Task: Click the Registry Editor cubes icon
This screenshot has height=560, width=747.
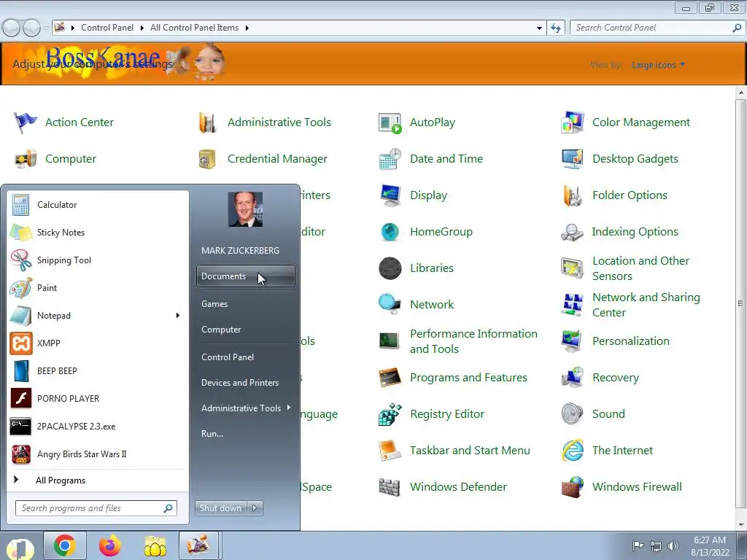Action: point(390,414)
